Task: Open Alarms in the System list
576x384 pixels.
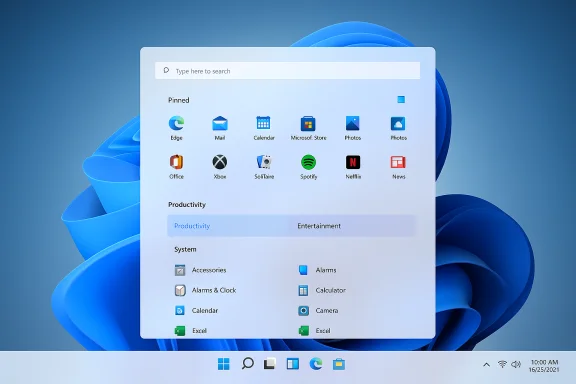Action: (317, 270)
